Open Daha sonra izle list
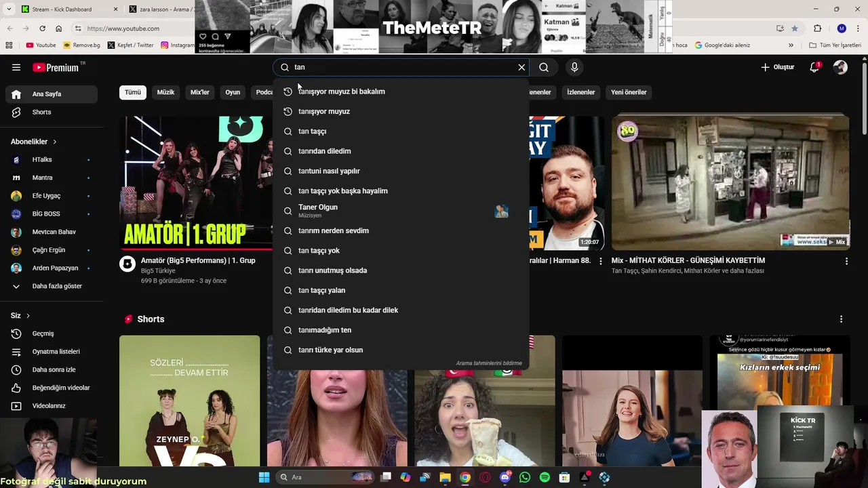Image resolution: width=868 pixels, height=488 pixels. 52,369
